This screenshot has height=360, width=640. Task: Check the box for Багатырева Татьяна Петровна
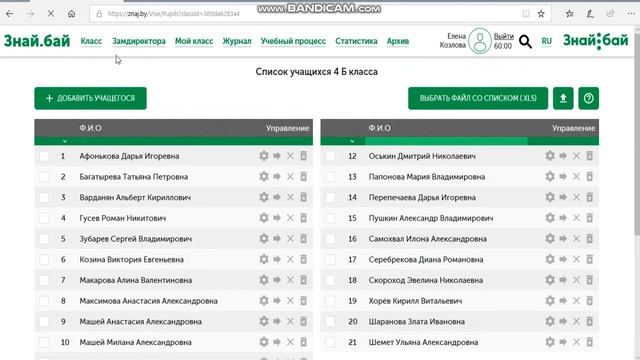tap(44, 177)
